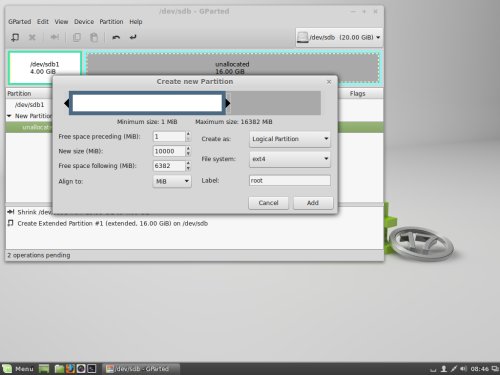The width and height of the screenshot is (500, 375).
Task: Click the Paste partition toolbar icon
Action: (x=94, y=37)
